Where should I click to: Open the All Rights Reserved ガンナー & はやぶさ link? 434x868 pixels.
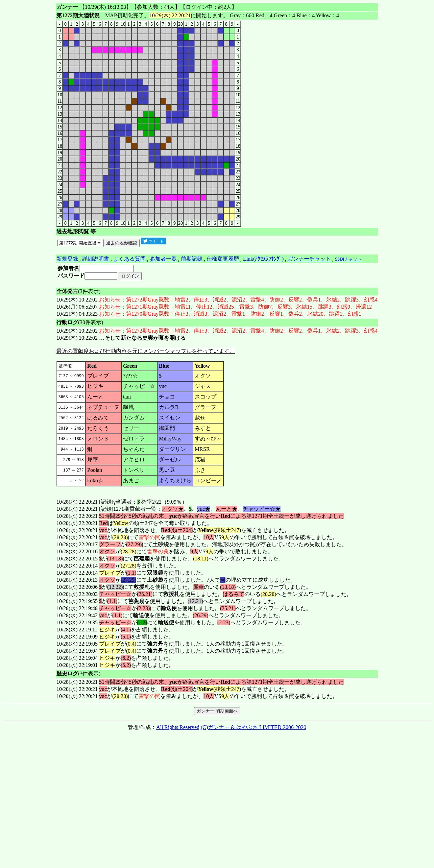pyautogui.click(x=231, y=727)
